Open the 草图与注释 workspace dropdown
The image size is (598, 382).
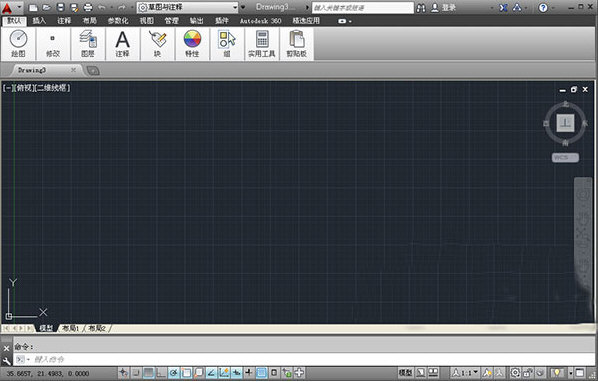pyautogui.click(x=187, y=7)
